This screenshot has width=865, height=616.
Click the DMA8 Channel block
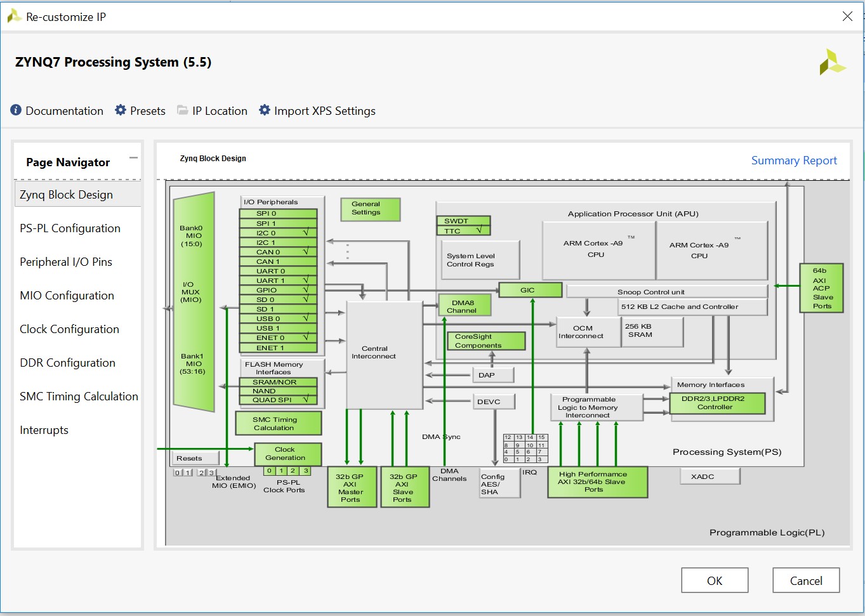pyautogui.click(x=465, y=305)
